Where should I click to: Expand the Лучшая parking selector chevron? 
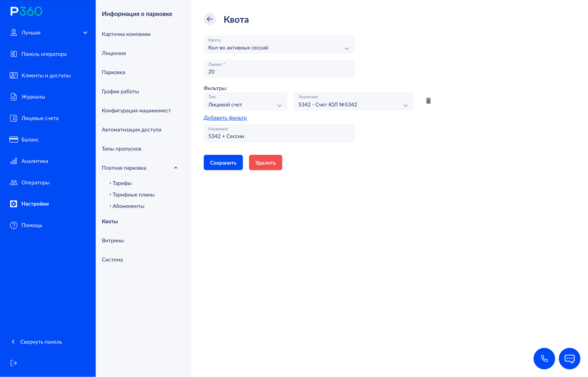pos(85,33)
